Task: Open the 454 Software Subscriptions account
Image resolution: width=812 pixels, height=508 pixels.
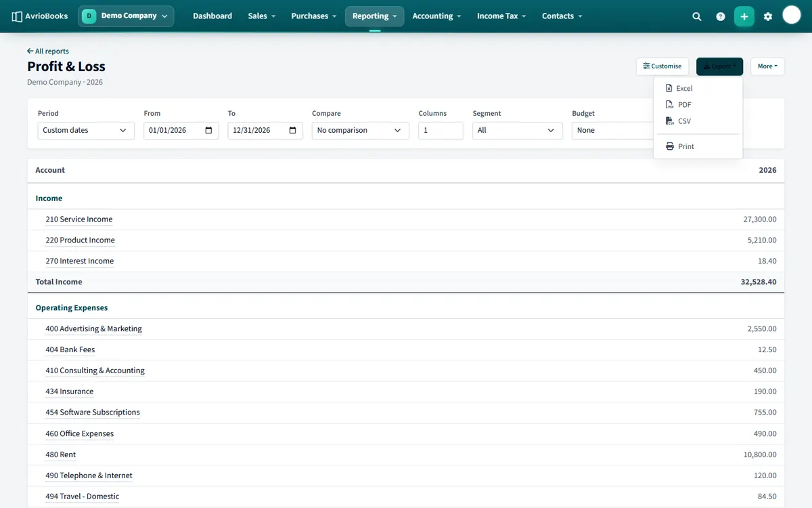Action: (93, 412)
